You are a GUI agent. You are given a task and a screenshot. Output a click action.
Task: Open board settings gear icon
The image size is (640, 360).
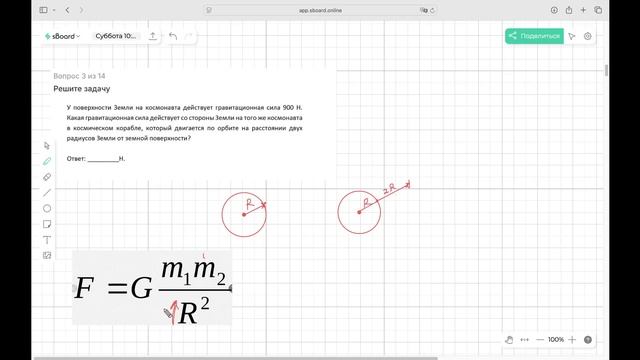click(587, 36)
